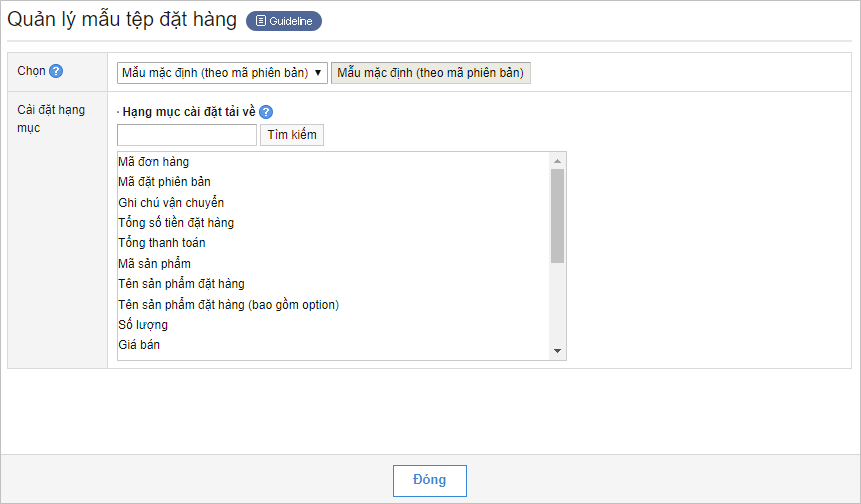This screenshot has height=504, width=861.
Task: Select Tên sản phẩm đặt hàng (bao gồm option)
Action: click(x=228, y=304)
